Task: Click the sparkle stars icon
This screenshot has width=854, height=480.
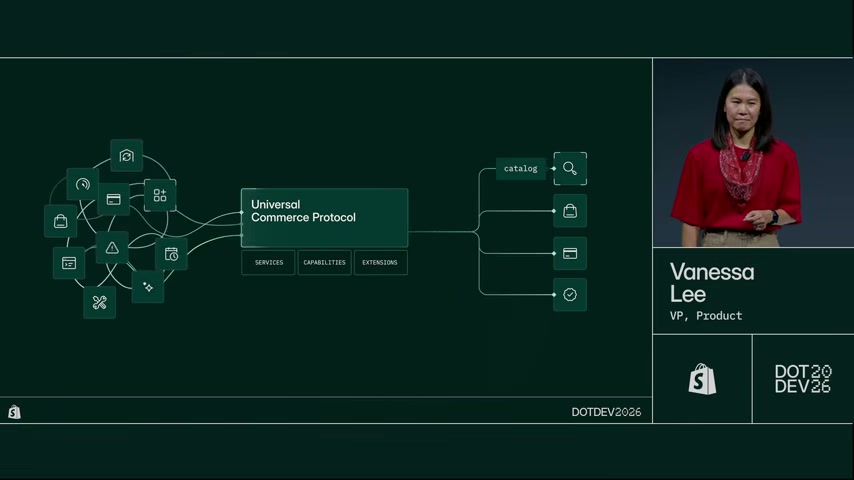Action: (x=148, y=287)
